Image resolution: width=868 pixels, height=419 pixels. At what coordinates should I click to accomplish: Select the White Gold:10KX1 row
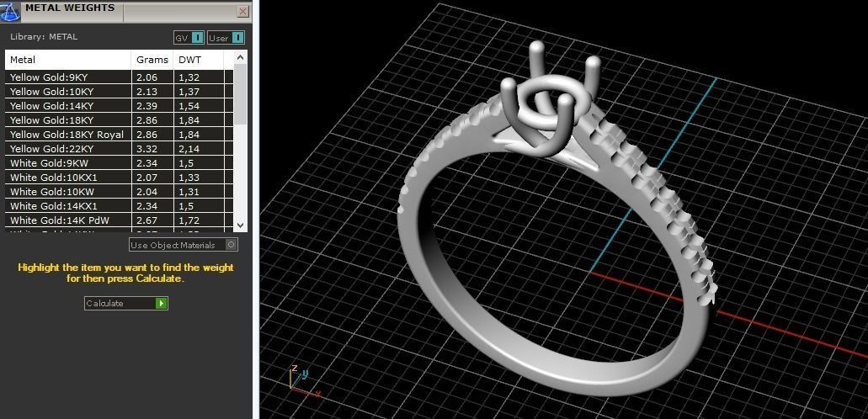pyautogui.click(x=120, y=178)
